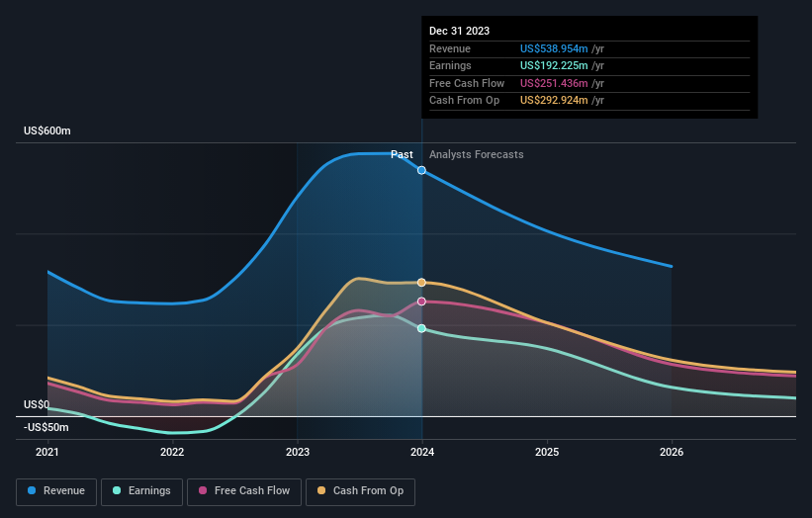812x518 pixels.
Task: Toggle the Earnings legend button
Action: tap(141, 491)
